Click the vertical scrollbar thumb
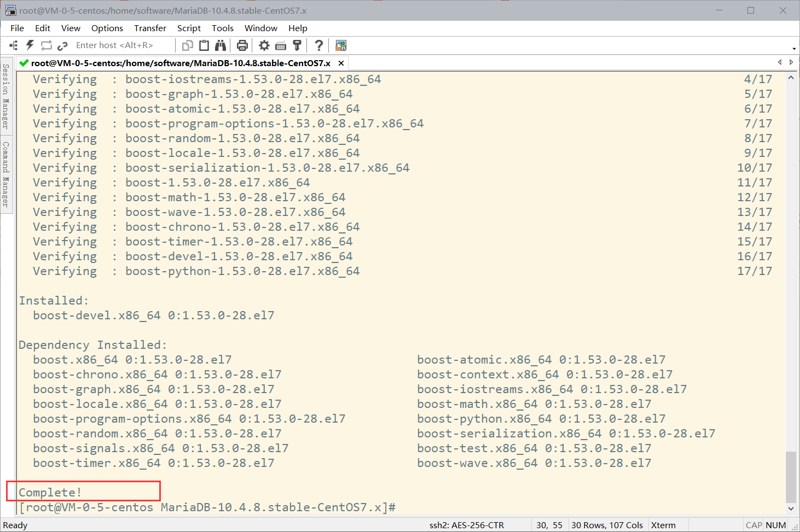Viewport: 800px width, 532px height. coord(791,477)
